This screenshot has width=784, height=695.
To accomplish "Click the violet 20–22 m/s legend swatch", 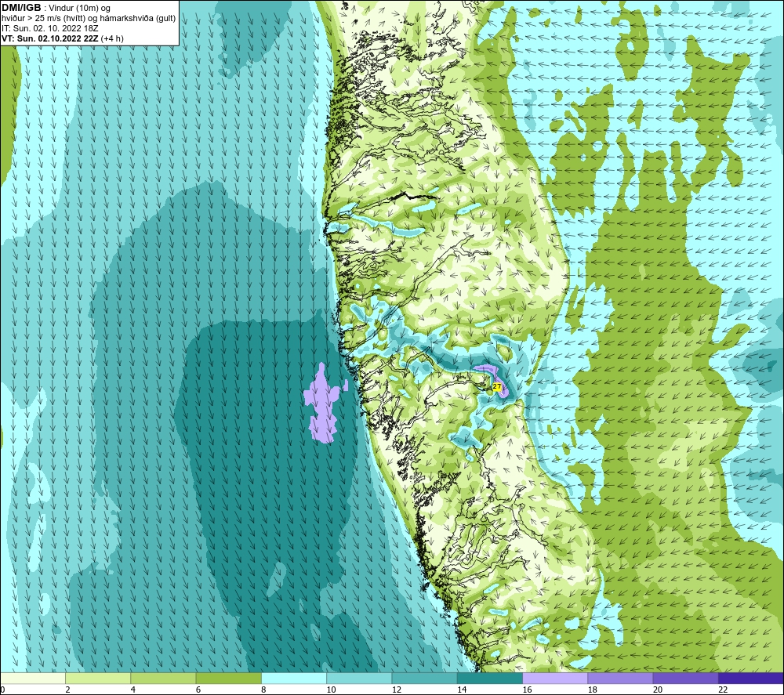I will coord(685,679).
